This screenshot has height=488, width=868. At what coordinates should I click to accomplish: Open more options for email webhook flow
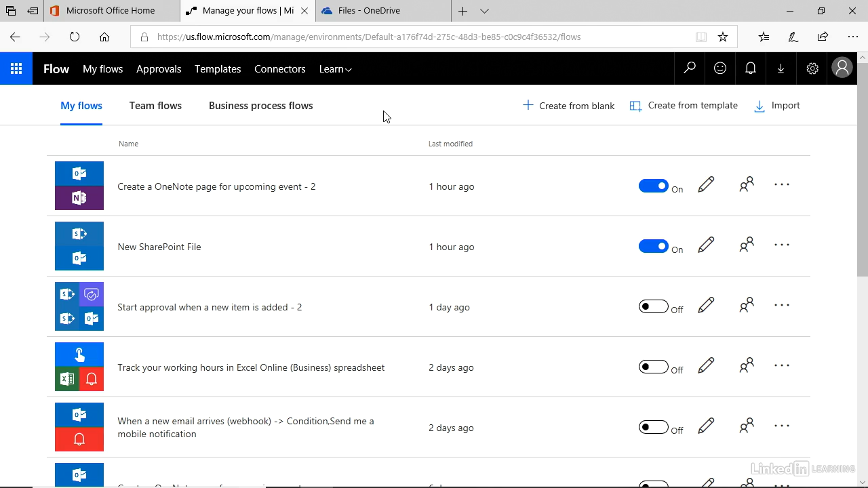coord(782,426)
